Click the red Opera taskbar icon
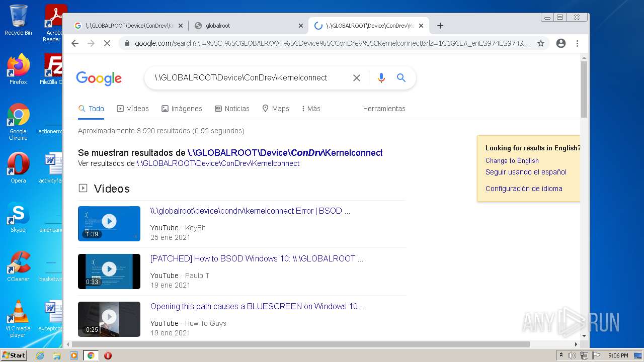Viewport: 644px width, 362px height. (108, 355)
